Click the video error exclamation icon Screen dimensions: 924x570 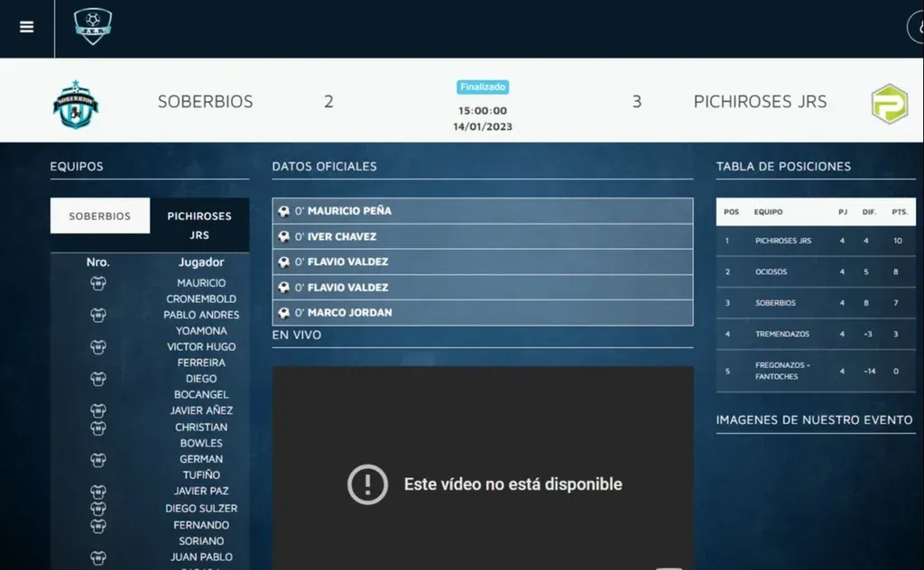tap(367, 484)
